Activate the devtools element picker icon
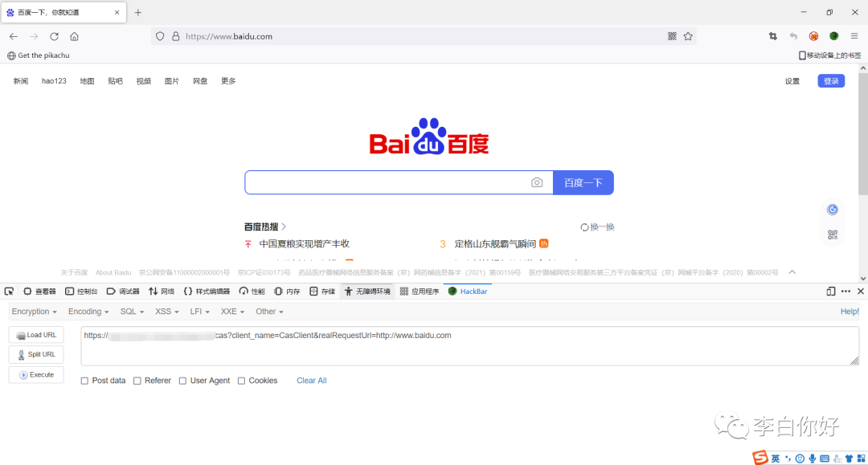Viewport: 868px width, 465px height. tap(9, 292)
